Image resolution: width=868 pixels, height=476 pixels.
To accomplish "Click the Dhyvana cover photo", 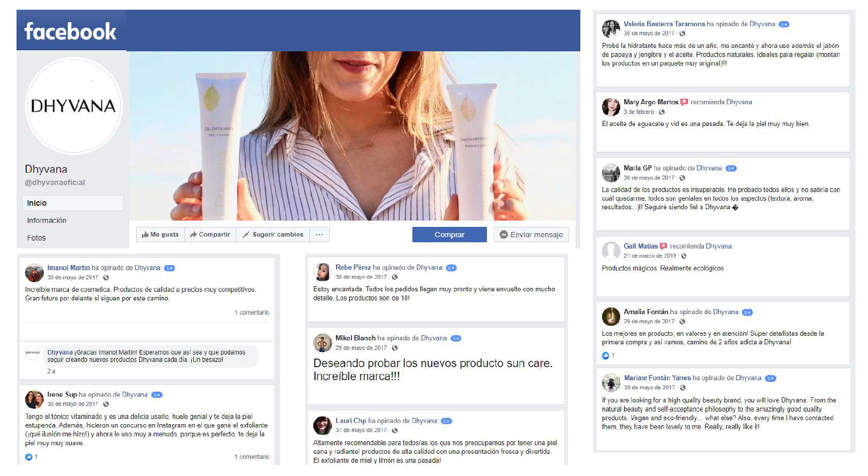I will (x=353, y=136).
